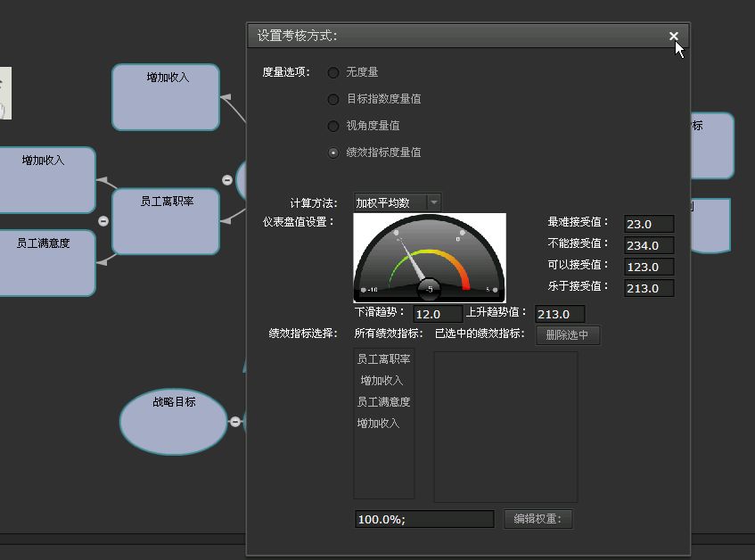Select the 无度量 radio option
755x560 pixels.
coord(333,72)
